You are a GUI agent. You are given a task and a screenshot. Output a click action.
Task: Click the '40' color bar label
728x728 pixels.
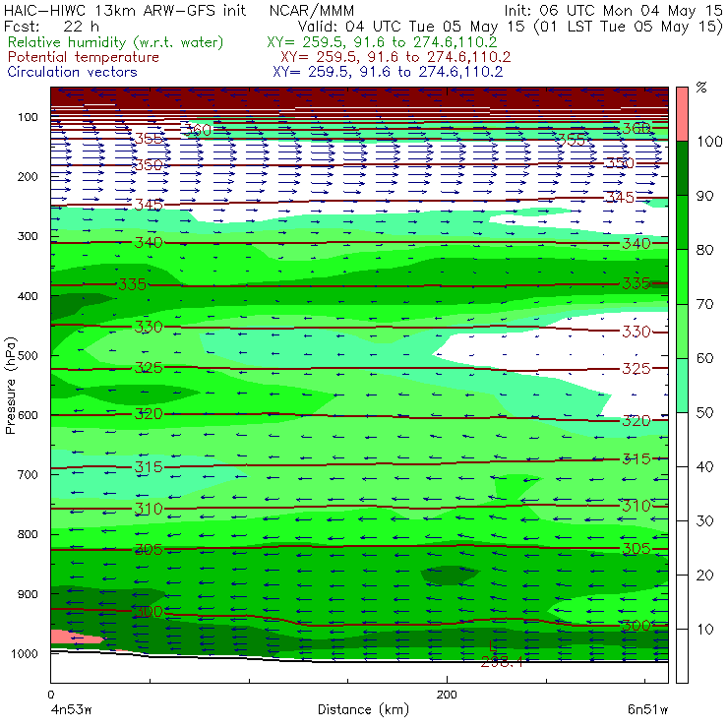(x=705, y=466)
